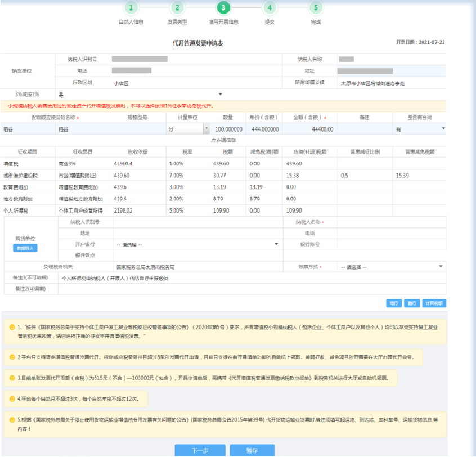The height and width of the screenshot is (457, 476).
Task: Click the smiley icon of notice 2
Action: (12, 357)
